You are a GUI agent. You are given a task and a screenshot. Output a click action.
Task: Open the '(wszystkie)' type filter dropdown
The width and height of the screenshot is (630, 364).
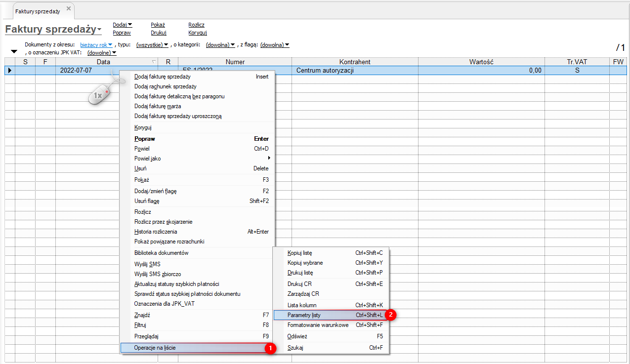(x=152, y=45)
